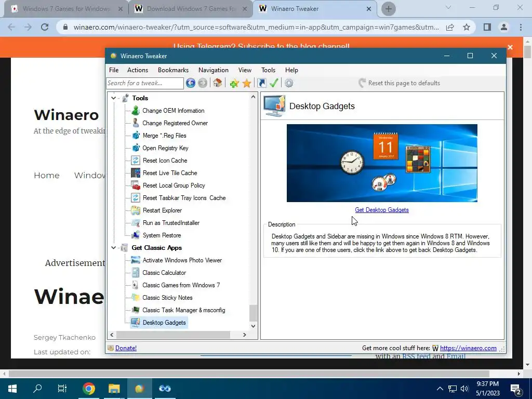
Task: Click tree horizontal scrollbar left arrow
Action: pyautogui.click(x=112, y=335)
